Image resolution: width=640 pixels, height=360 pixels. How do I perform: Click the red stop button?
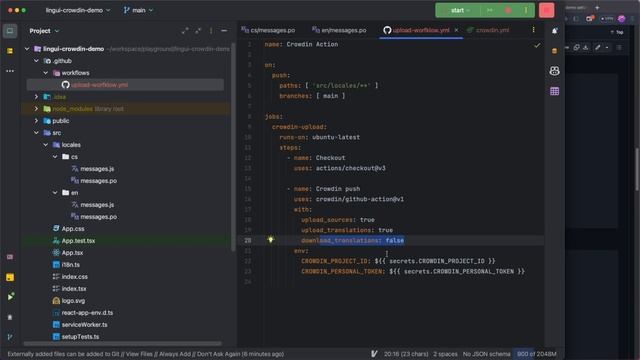pos(547,10)
